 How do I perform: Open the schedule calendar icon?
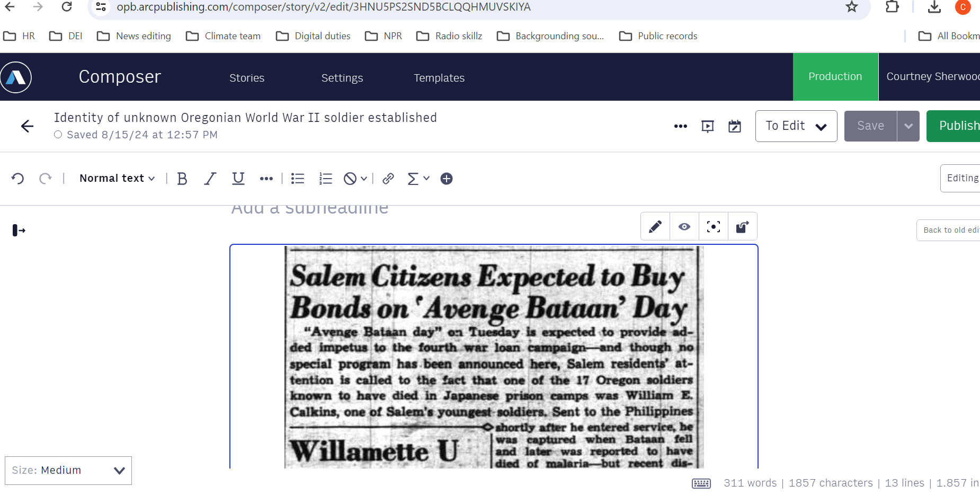(x=735, y=126)
